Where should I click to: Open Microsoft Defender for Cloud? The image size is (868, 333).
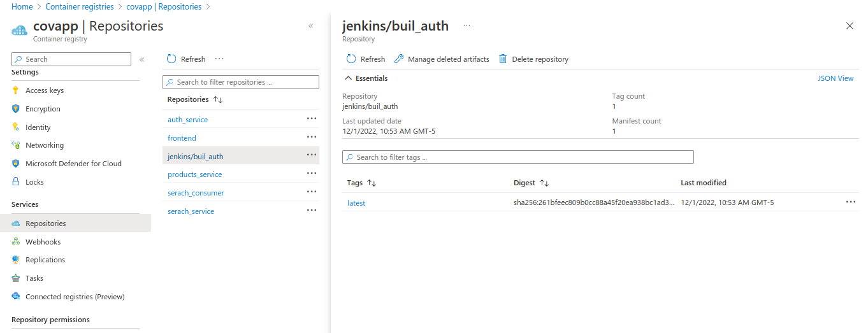click(73, 164)
